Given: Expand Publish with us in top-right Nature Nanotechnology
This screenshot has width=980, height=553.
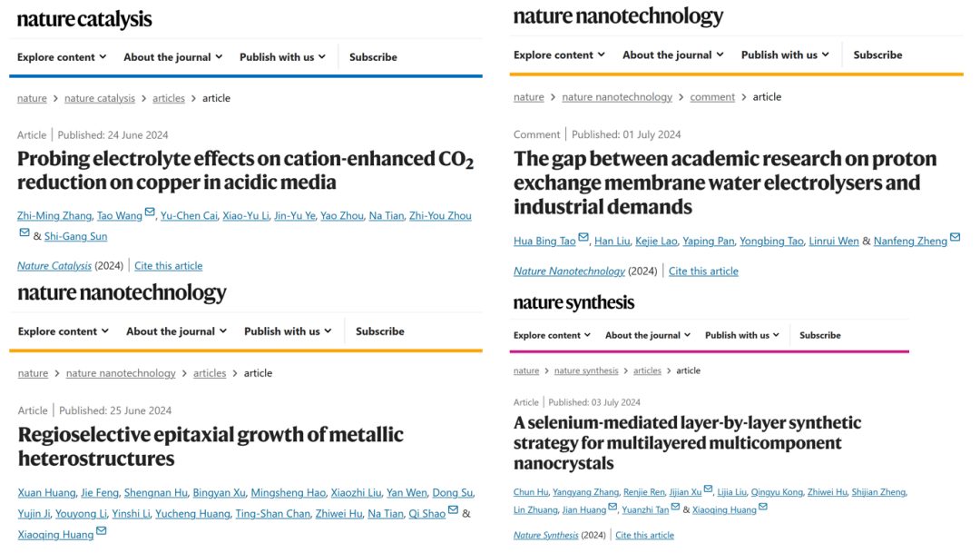Looking at the screenshot, I should (x=785, y=55).
